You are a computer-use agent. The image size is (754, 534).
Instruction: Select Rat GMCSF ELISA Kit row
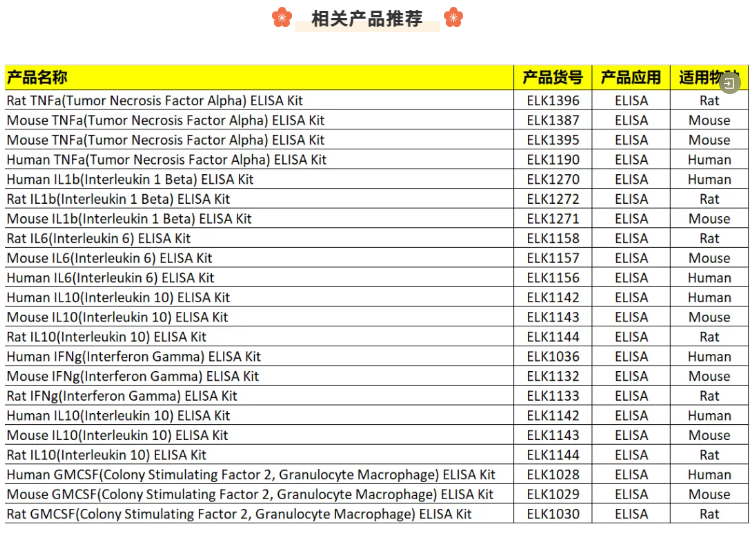(x=240, y=514)
